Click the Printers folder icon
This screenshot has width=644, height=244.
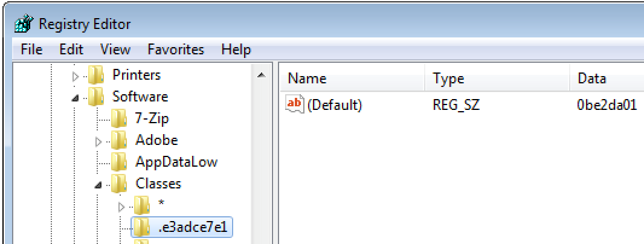tap(97, 75)
